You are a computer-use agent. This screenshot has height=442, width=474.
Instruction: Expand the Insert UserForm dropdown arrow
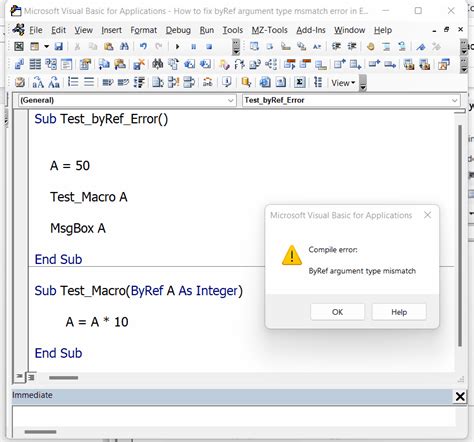46,46
